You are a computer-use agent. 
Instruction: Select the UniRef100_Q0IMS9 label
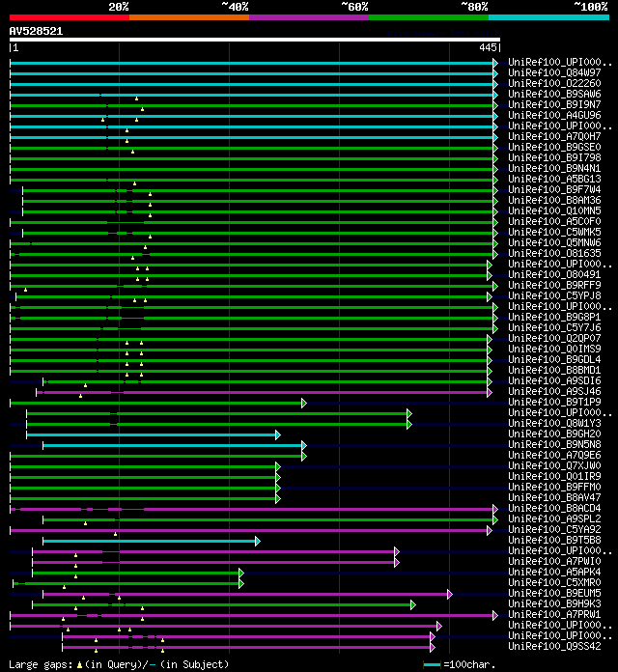click(554, 349)
